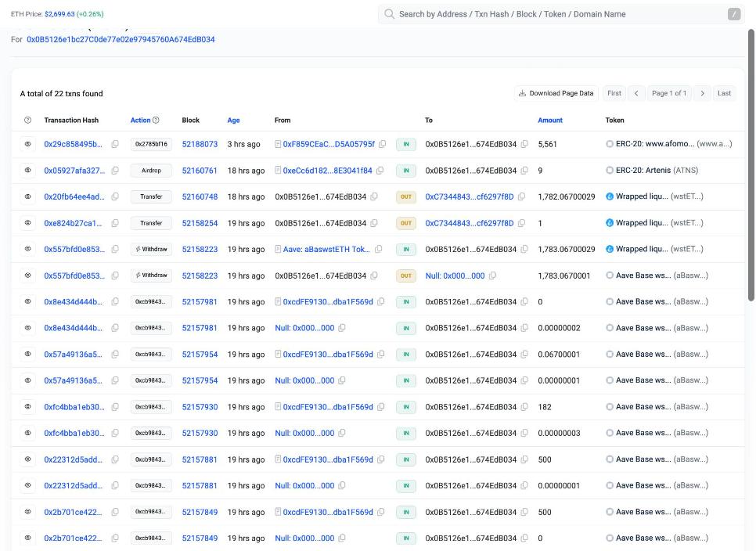756x551 pixels.
Task: Click help icon next to Action header
Action: tap(156, 120)
